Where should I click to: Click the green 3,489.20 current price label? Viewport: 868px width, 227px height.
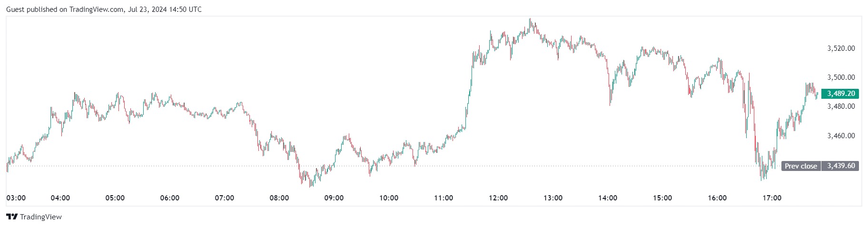coord(840,94)
